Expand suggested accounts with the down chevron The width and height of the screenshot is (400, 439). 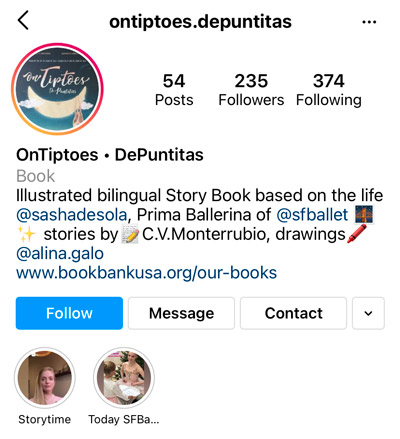pyautogui.click(x=368, y=313)
